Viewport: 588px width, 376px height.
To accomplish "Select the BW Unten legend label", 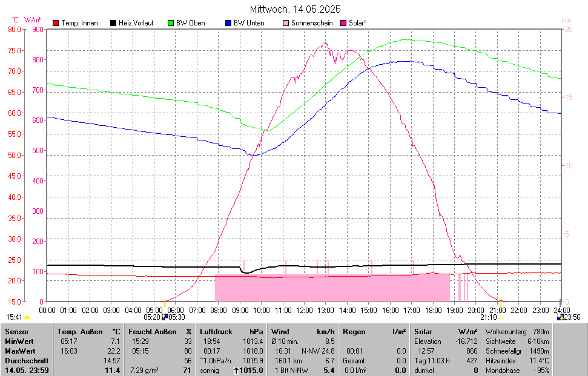I will pyautogui.click(x=249, y=23).
